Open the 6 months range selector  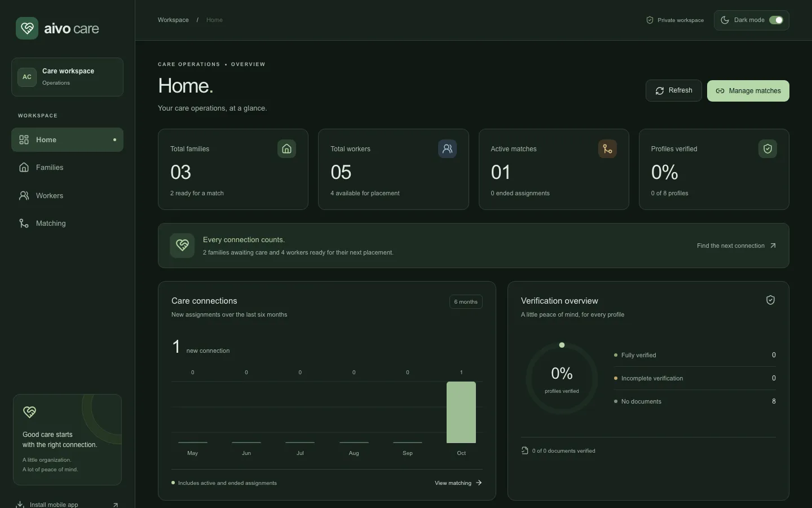[x=466, y=302]
